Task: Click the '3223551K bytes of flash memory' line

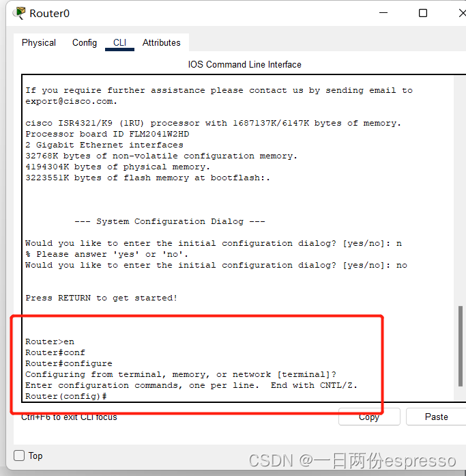Action: pyautogui.click(x=147, y=178)
